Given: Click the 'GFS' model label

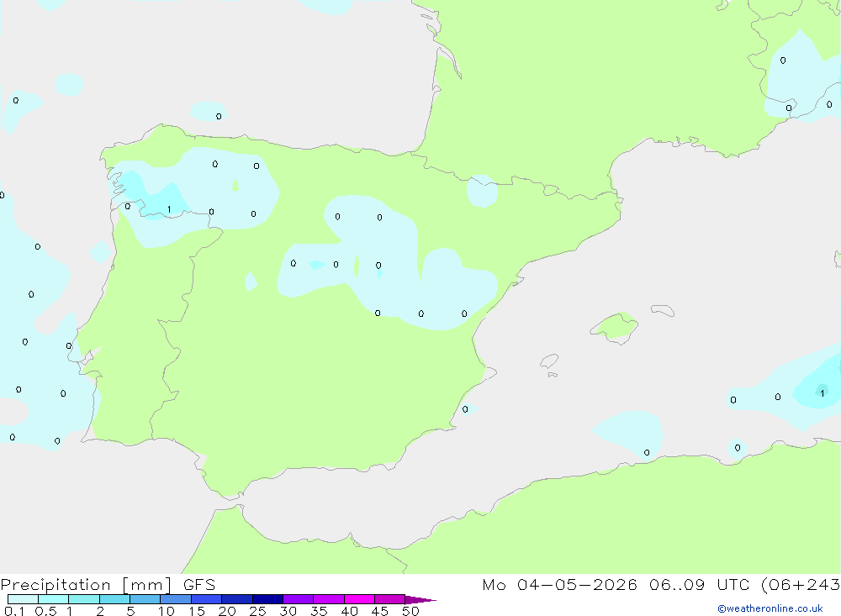Looking at the screenshot, I should (x=199, y=585).
